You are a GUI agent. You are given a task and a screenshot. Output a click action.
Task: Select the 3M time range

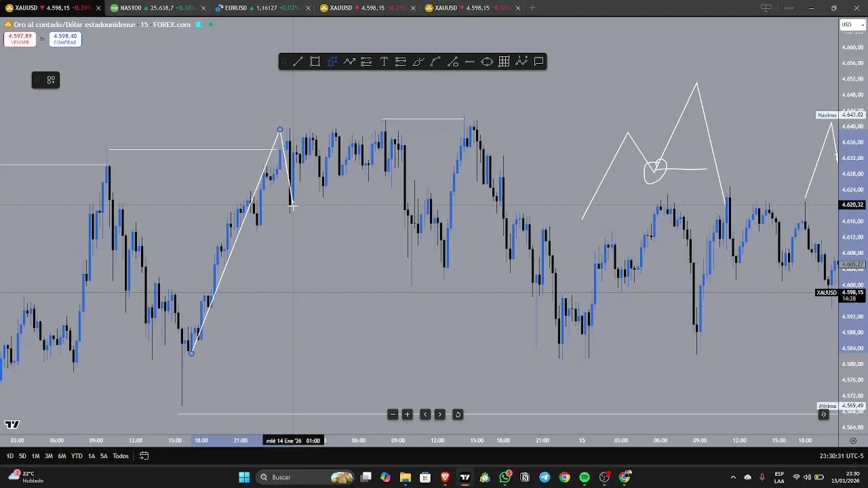point(49,456)
